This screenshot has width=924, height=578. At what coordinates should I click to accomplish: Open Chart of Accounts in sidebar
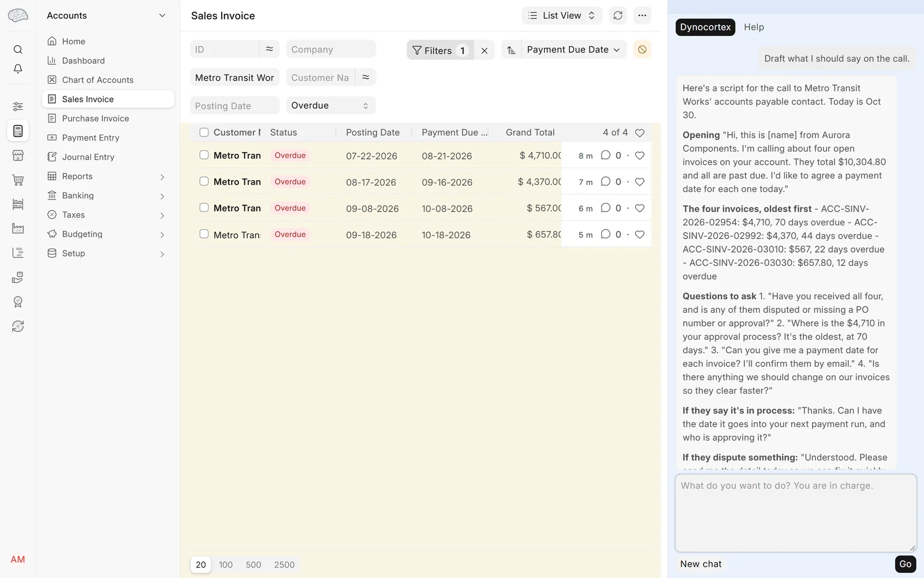(x=108, y=80)
